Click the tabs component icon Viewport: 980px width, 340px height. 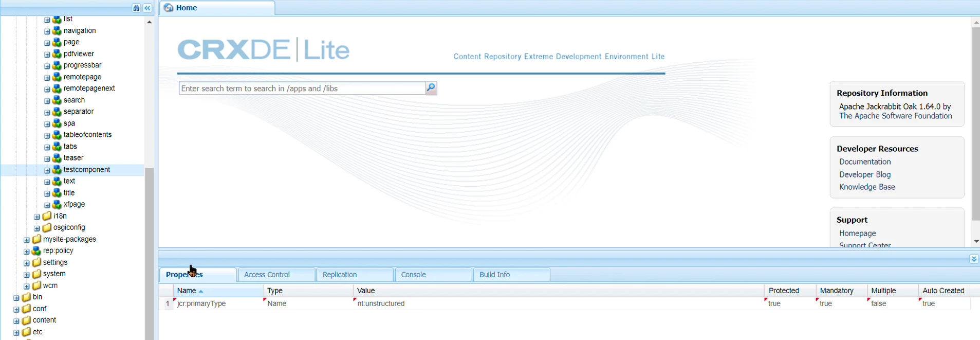pyautogui.click(x=57, y=147)
